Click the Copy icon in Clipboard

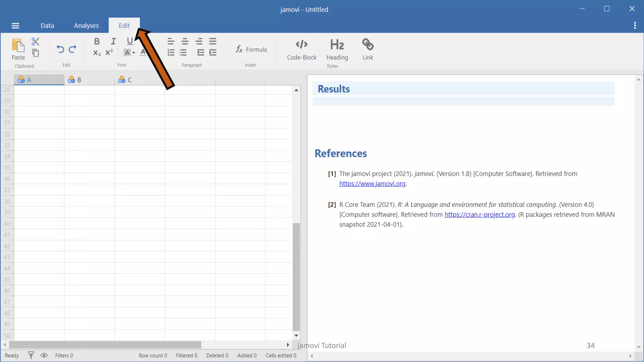coord(36,53)
